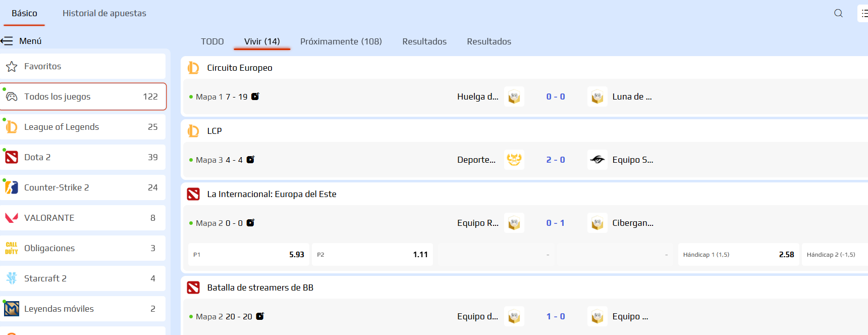Image resolution: width=868 pixels, height=335 pixels.
Task: Collapse the Menú sidebar arrow icon
Action: coord(7,41)
